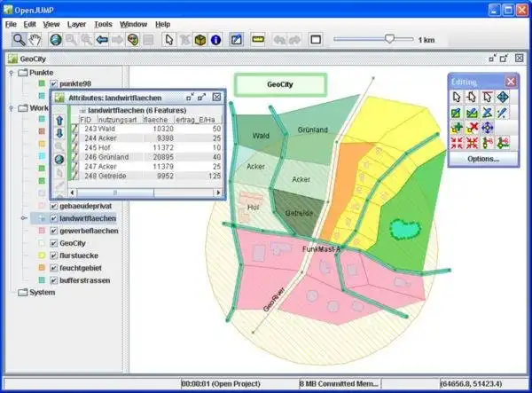Select the Pan hand tool
The width and height of the screenshot is (532, 393).
click(35, 40)
